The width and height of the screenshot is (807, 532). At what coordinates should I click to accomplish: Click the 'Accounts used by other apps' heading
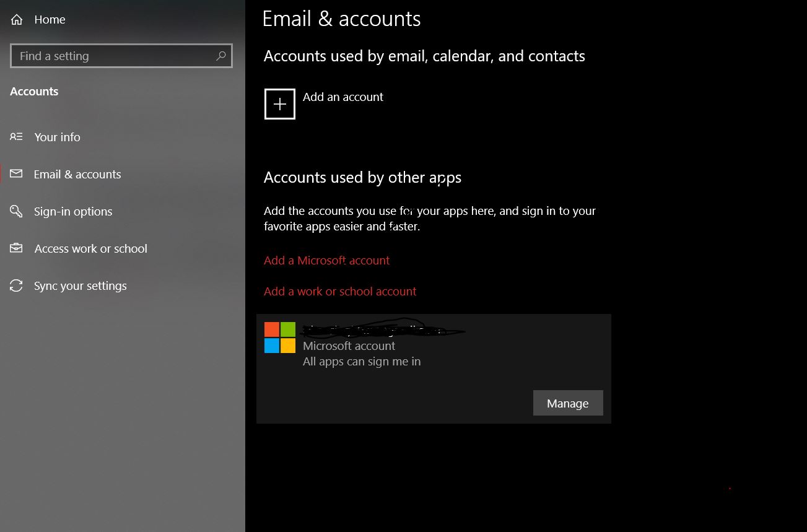click(362, 178)
